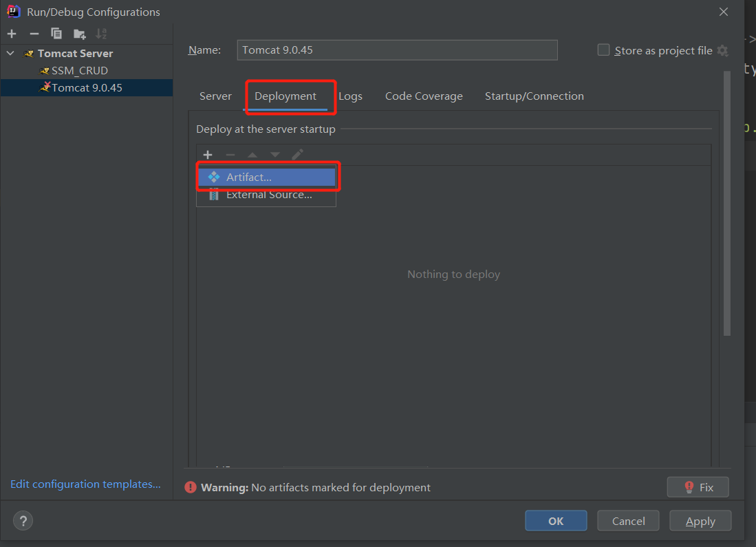Image resolution: width=756 pixels, height=547 pixels.
Task: Open Edit configuration templates link
Action: (86, 484)
